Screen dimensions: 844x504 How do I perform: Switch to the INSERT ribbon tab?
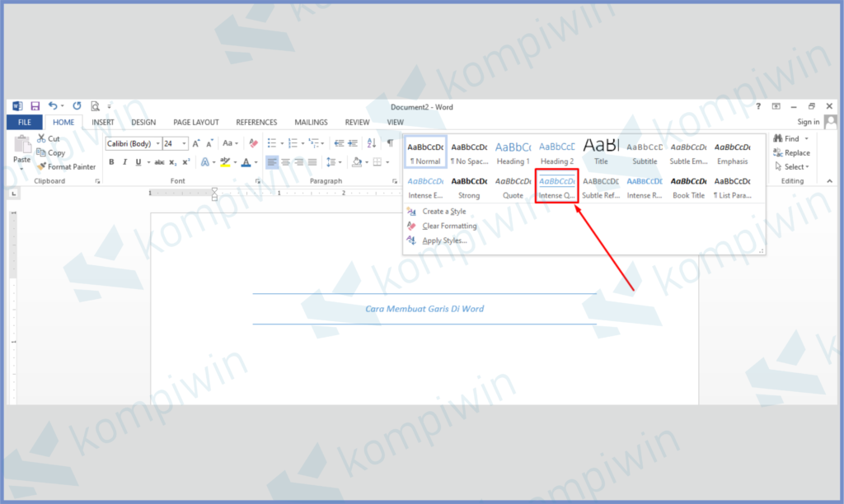click(x=103, y=122)
